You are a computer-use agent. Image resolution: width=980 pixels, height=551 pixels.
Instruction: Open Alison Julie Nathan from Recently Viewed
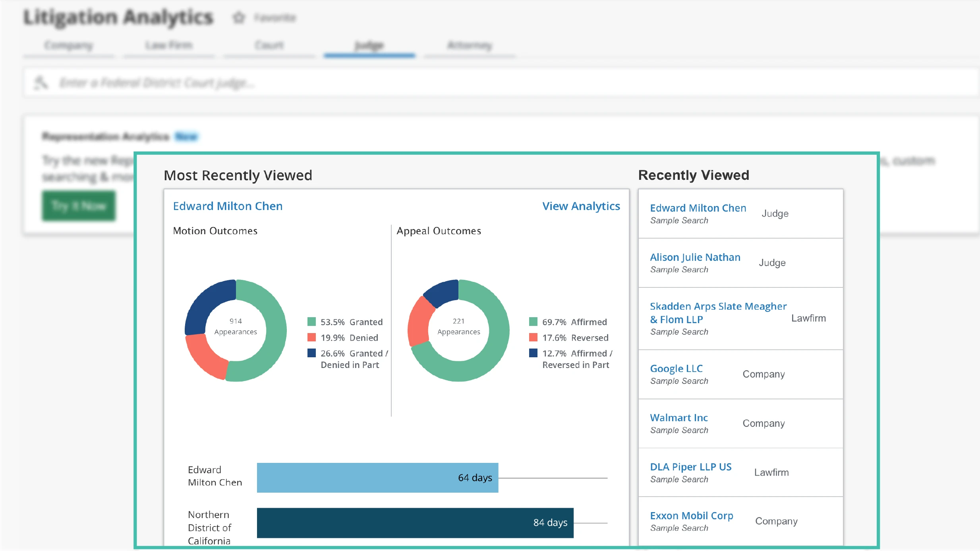click(695, 257)
